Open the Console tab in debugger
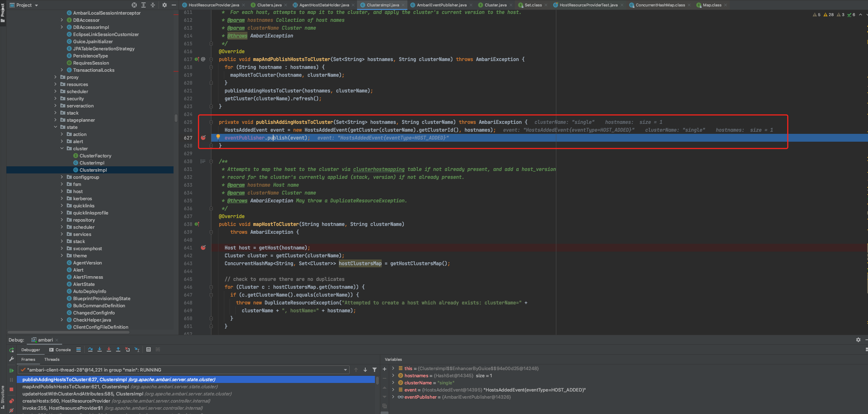 60,350
